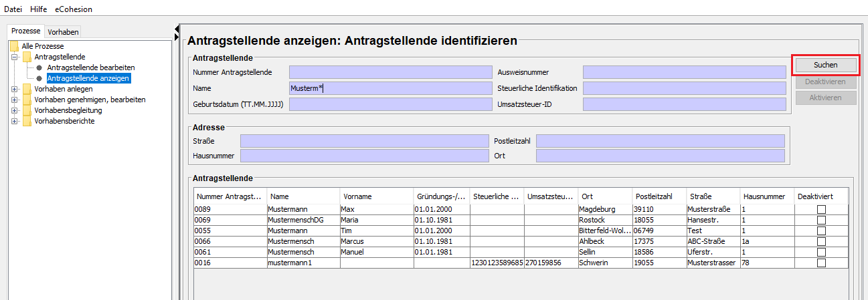Click the Vorhabensberichte folder icon
The image size is (868, 300).
pyautogui.click(x=27, y=121)
